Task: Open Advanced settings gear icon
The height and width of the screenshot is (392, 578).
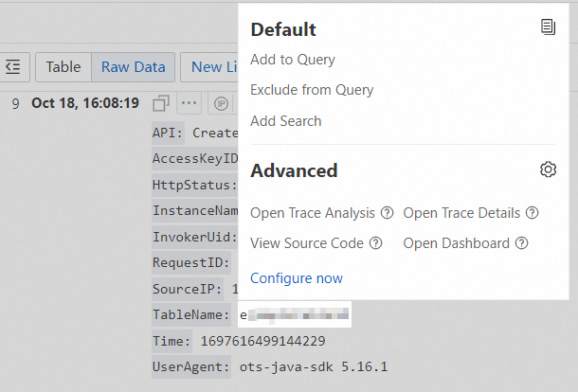Action: pyautogui.click(x=548, y=169)
